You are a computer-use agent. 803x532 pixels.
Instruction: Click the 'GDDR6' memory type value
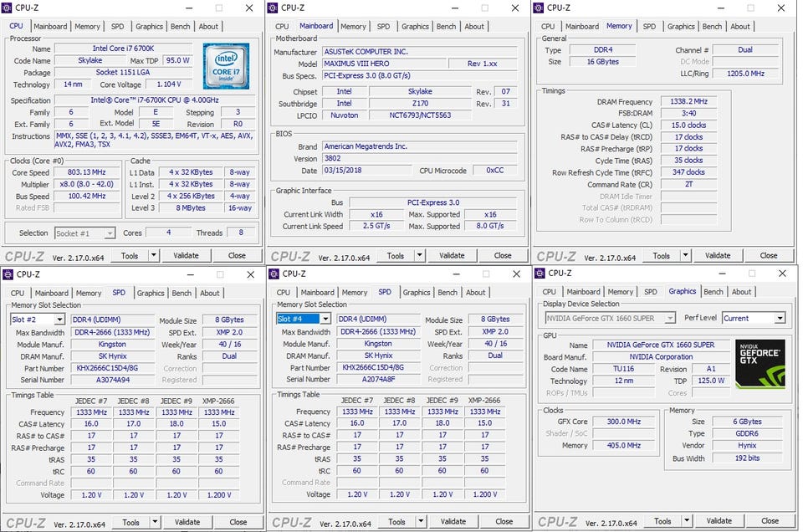747,433
